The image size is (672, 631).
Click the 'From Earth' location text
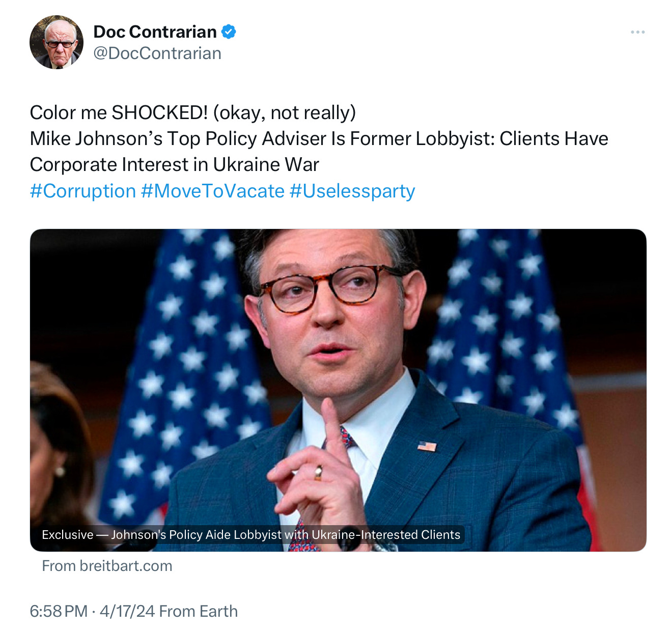(199, 611)
